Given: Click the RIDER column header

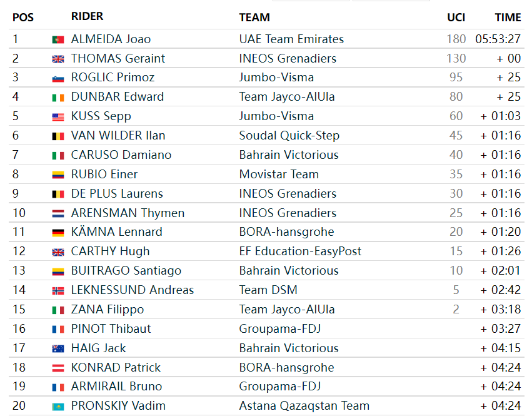Looking at the screenshot, I should click(x=87, y=16).
